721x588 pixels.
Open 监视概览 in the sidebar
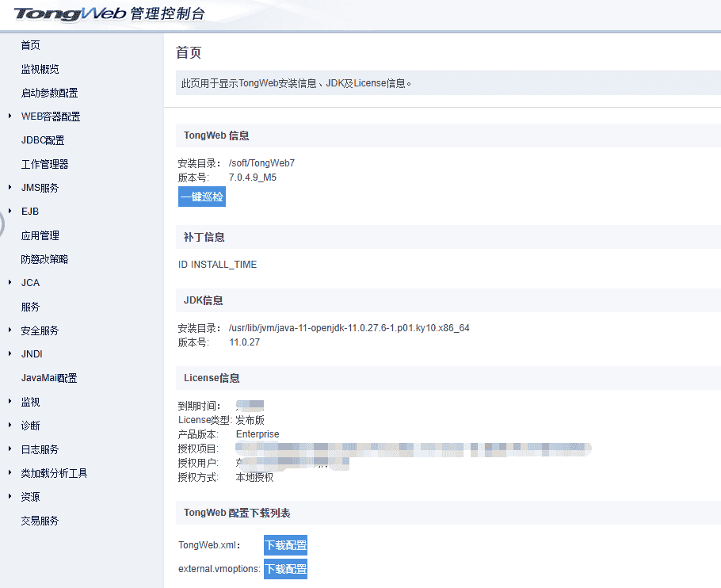40,69
